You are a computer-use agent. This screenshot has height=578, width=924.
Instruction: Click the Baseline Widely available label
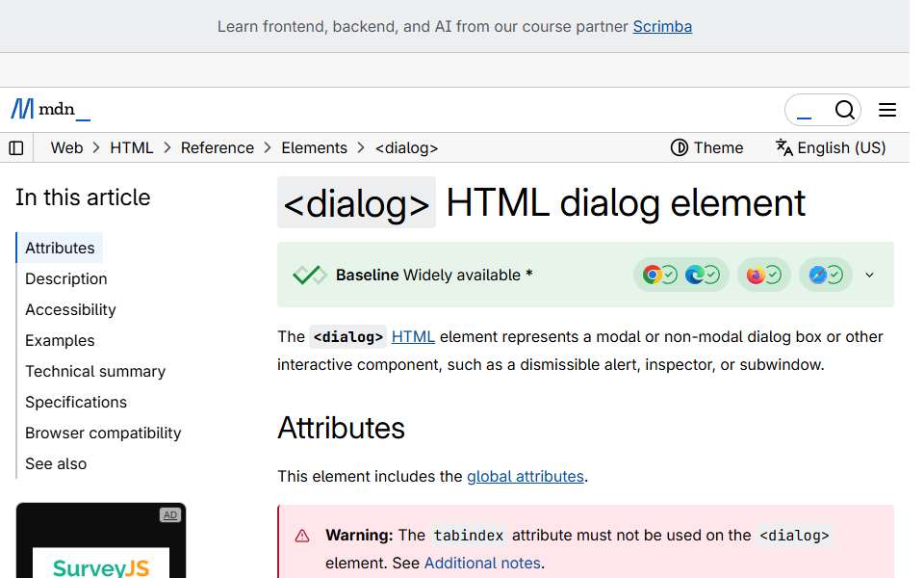click(434, 275)
